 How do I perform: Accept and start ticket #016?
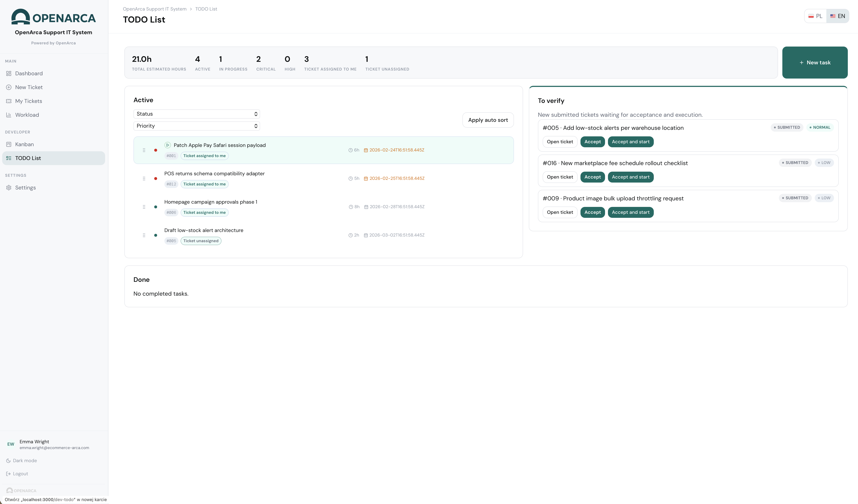[x=630, y=177]
